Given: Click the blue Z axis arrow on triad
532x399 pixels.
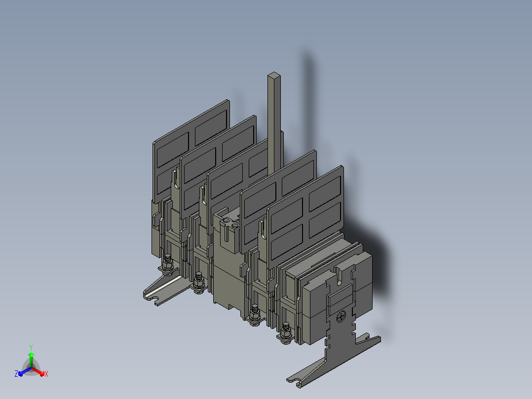Looking at the screenshot, I should point(25,371).
